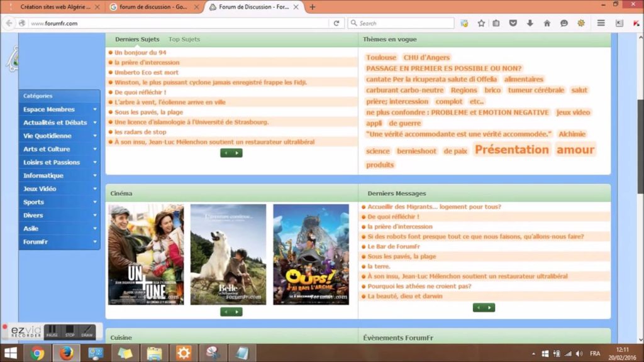
Task: Click the Firefox back arrow button
Action: pos(9,23)
